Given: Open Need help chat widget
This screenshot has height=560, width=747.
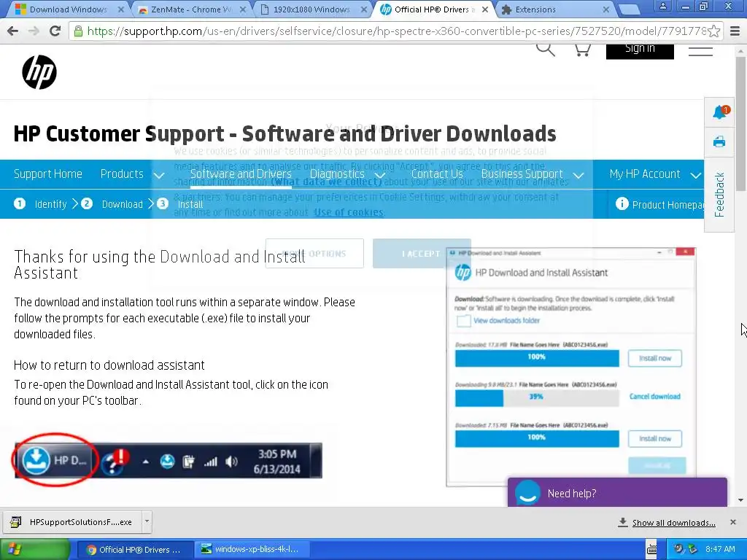Looking at the screenshot, I should tap(617, 493).
